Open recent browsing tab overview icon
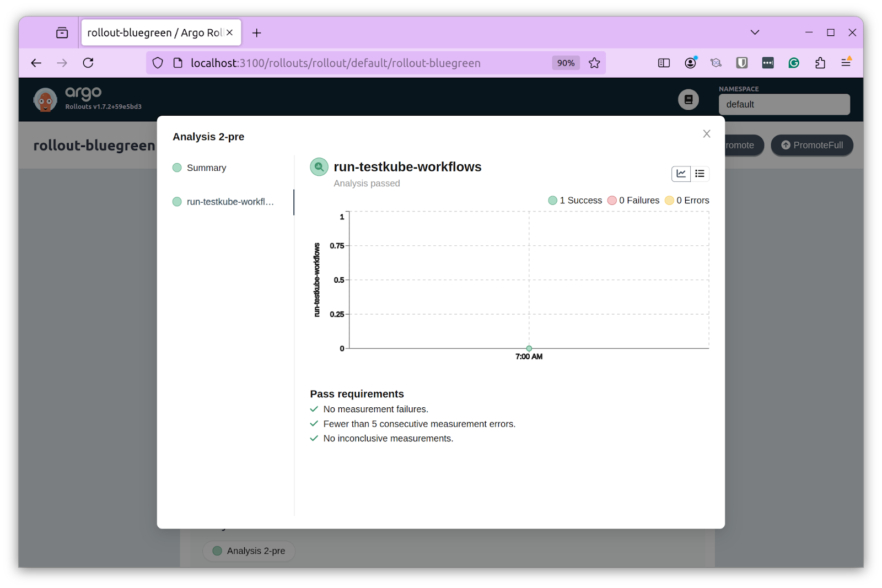This screenshot has height=588, width=882. pyautogui.click(x=62, y=33)
